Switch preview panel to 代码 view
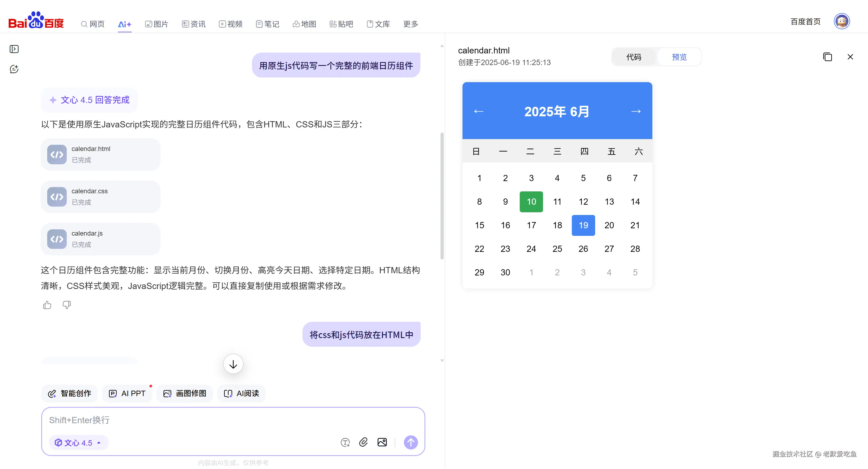This screenshot has width=868, height=469. pyautogui.click(x=633, y=57)
